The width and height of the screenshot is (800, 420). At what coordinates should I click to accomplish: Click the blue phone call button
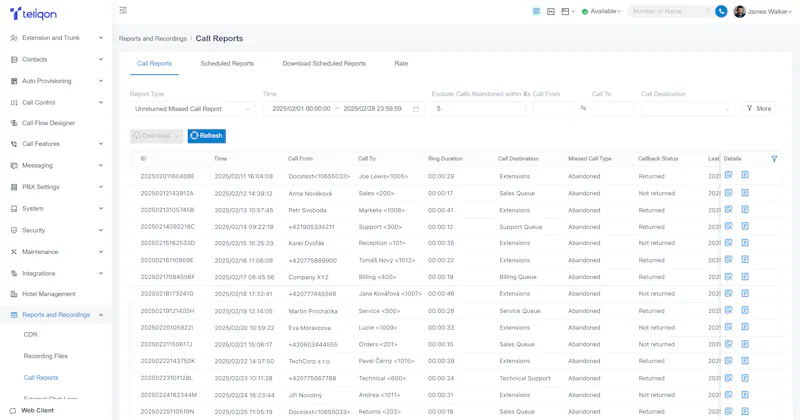point(721,11)
